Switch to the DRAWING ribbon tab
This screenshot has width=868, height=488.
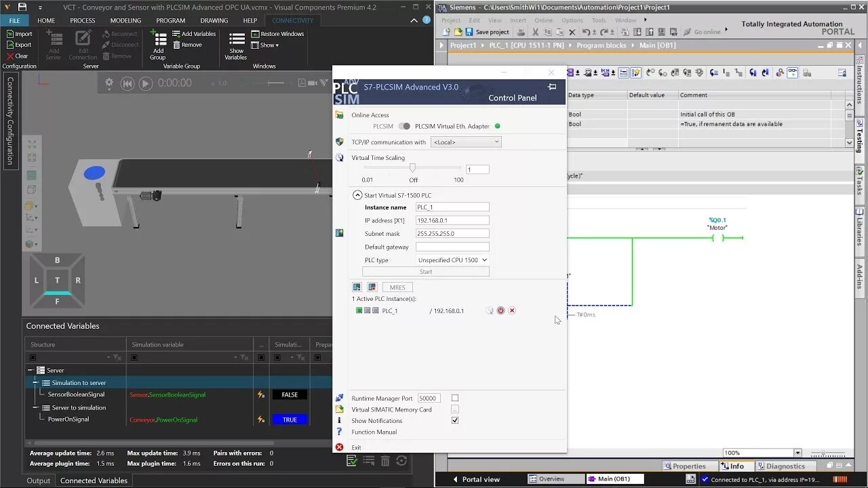(214, 20)
